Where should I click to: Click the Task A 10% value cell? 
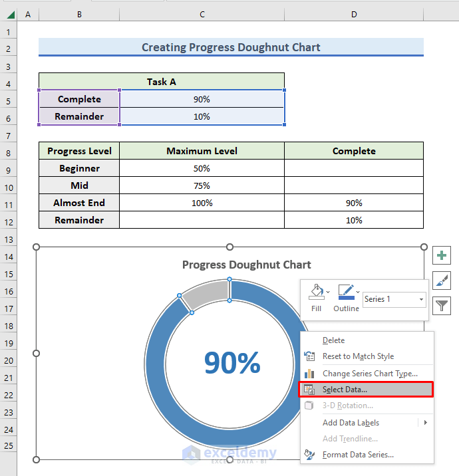coord(202,116)
